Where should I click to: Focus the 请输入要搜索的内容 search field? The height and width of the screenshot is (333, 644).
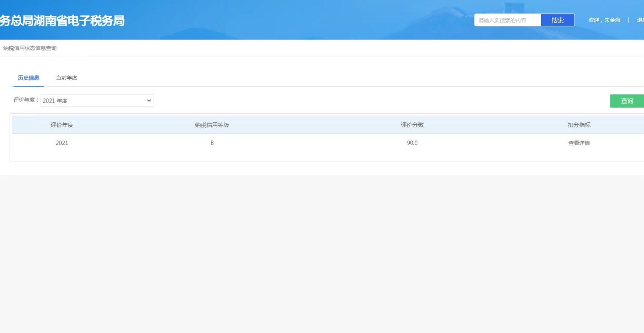coord(507,20)
